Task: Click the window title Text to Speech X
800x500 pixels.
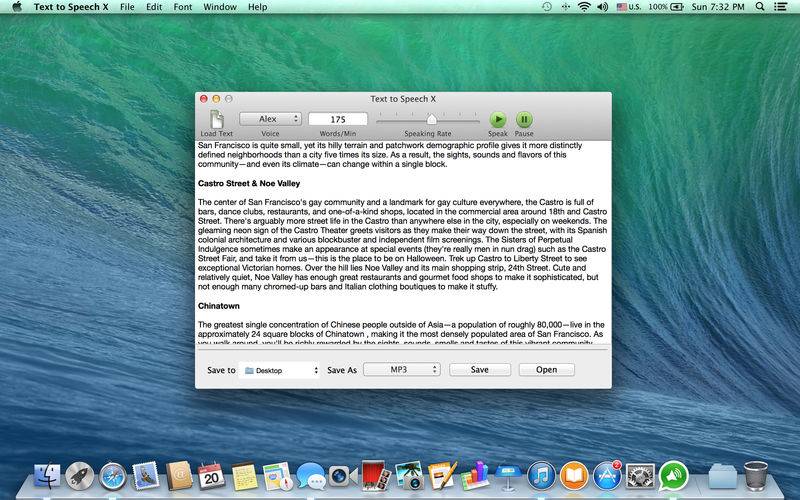Action: click(x=403, y=99)
